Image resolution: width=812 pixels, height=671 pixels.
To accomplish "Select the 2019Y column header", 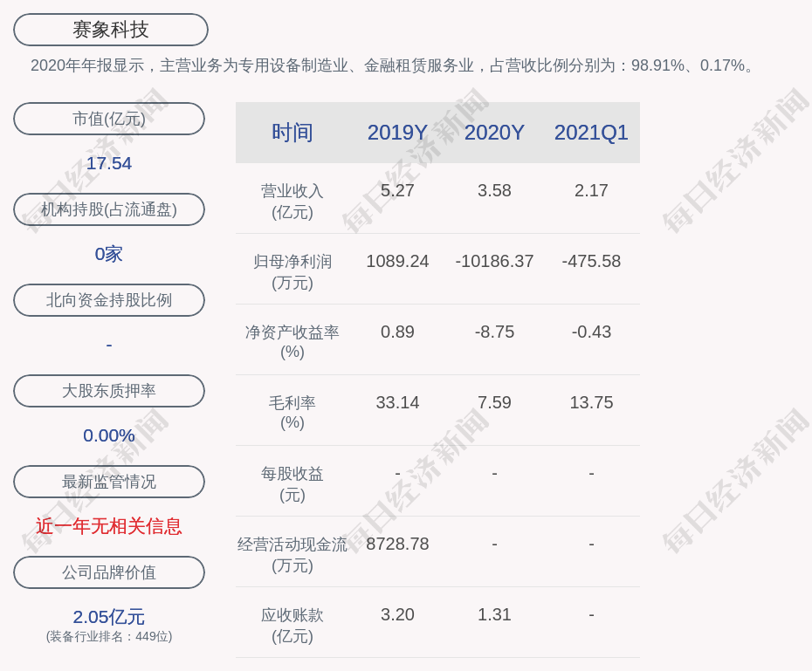I will (398, 133).
